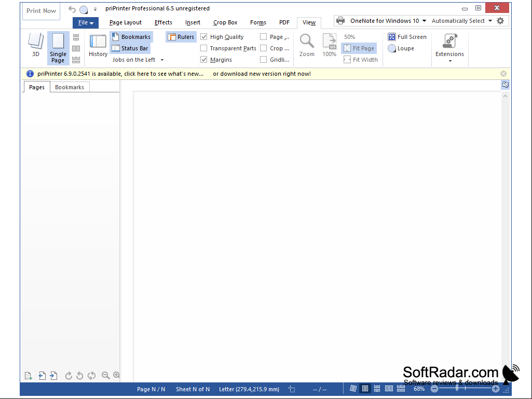The width and height of the screenshot is (532, 399).
Task: Open the Forms ribbon tab
Action: pyautogui.click(x=258, y=22)
